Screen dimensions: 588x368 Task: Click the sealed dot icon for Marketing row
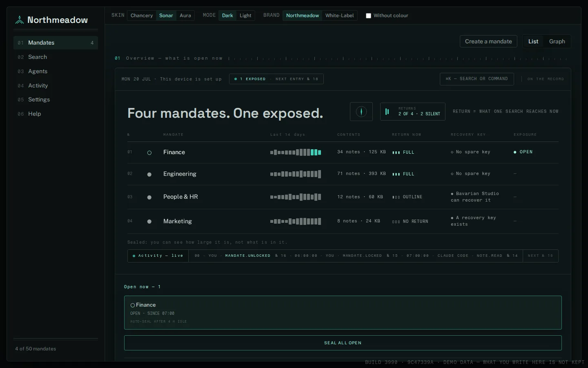[x=149, y=222]
